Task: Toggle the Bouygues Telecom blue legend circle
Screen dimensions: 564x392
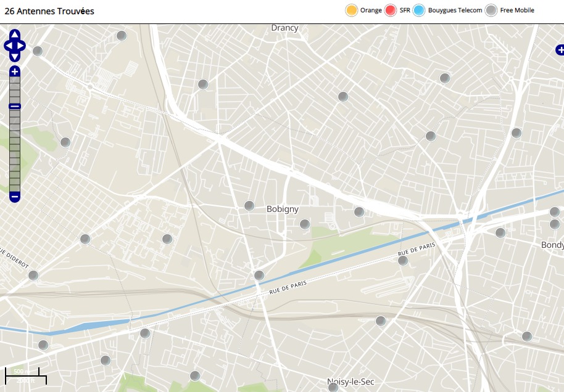Action: coord(419,10)
